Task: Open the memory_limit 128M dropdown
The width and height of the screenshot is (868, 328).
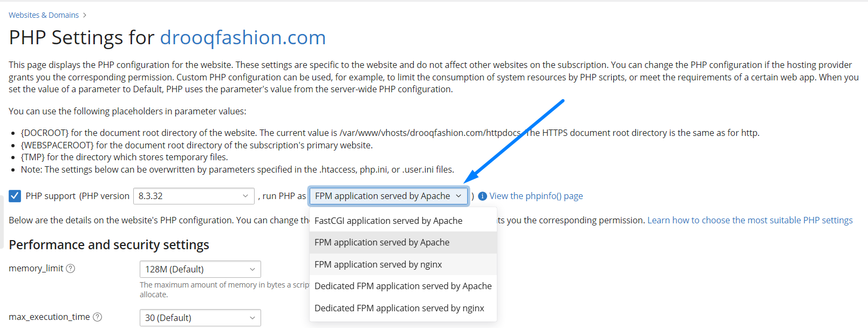Action: 200,269
